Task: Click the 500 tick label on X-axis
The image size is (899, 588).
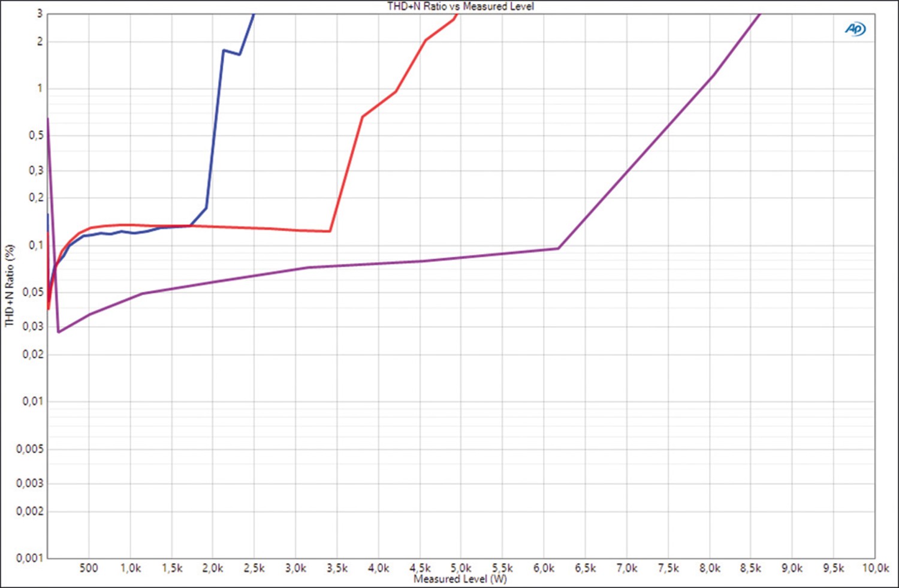Action: (x=89, y=568)
